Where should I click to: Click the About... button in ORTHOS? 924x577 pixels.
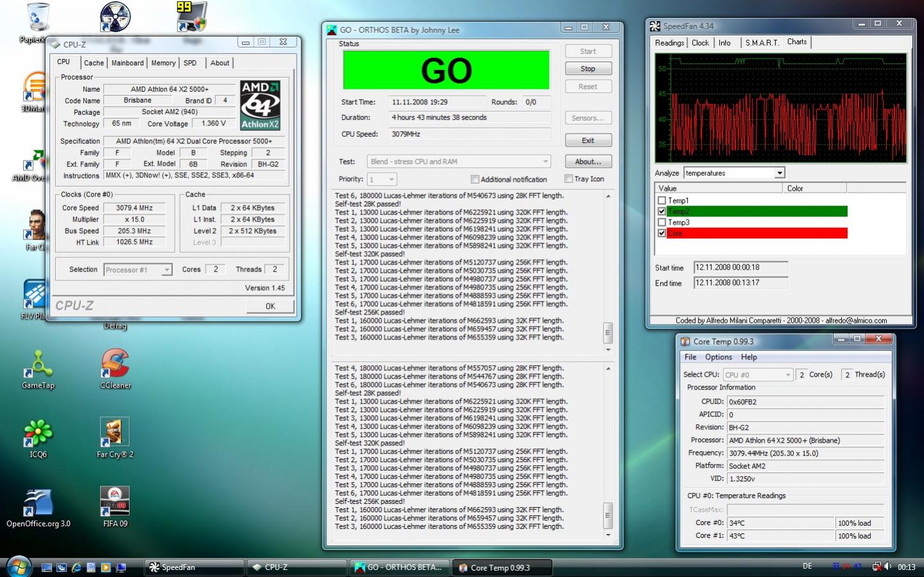click(588, 162)
